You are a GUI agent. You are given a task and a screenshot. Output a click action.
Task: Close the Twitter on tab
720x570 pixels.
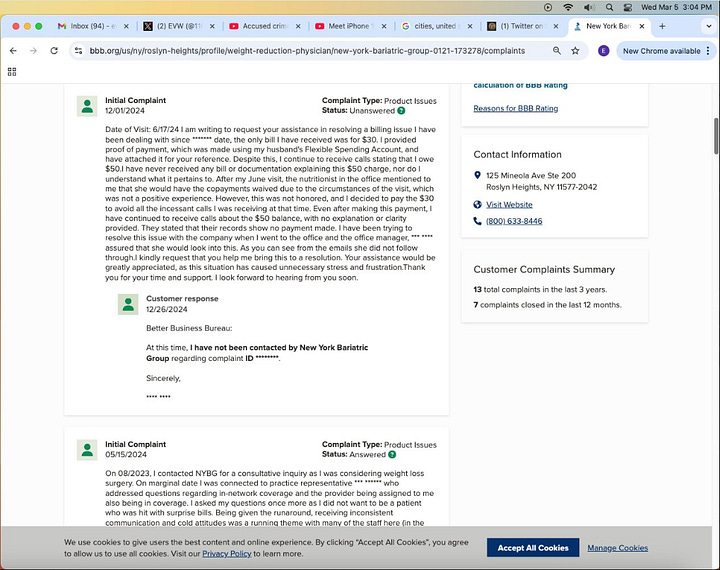click(x=556, y=26)
